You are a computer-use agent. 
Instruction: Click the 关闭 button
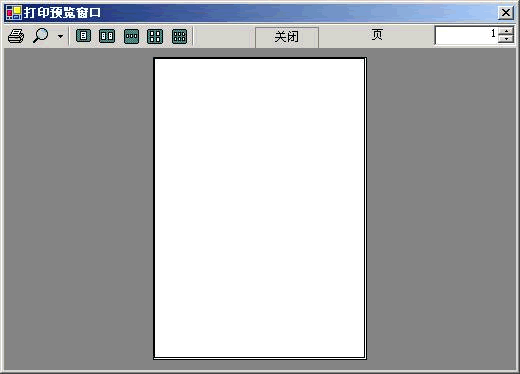[287, 37]
